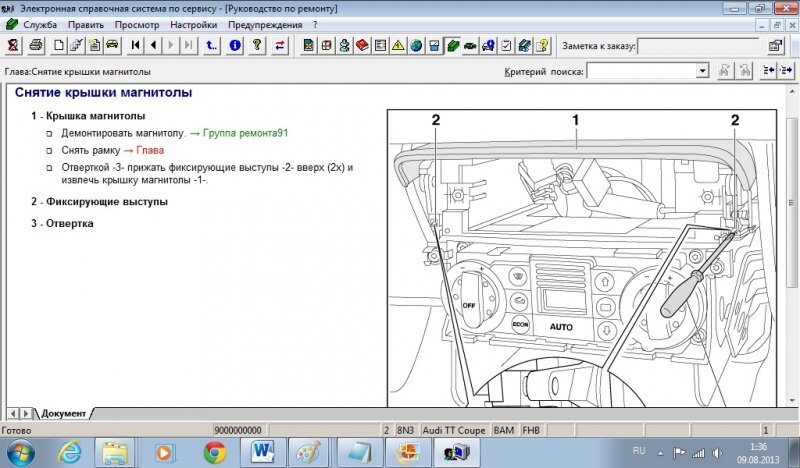Click the red hourglass stop icon
Image resolution: width=800 pixels, height=468 pixels.
coord(13,45)
